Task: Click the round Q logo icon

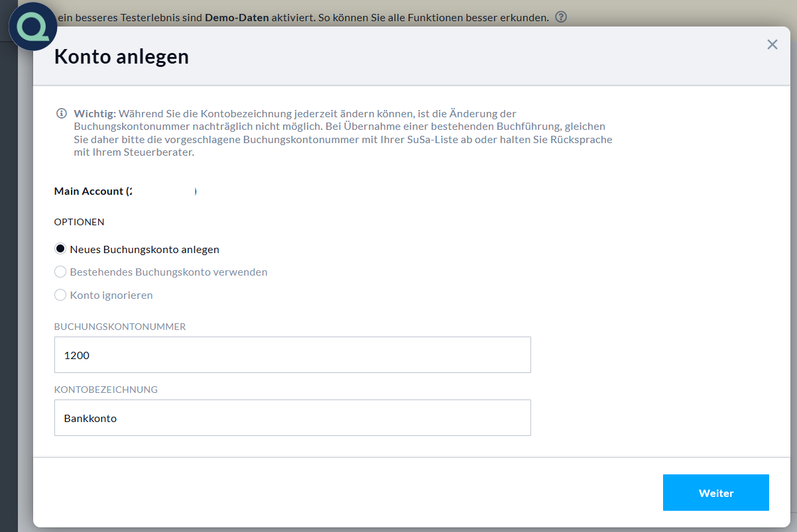Action: pos(33,27)
